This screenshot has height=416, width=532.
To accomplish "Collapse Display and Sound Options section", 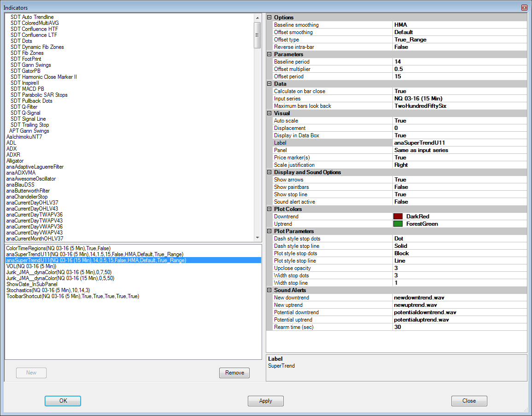I will tap(269, 172).
